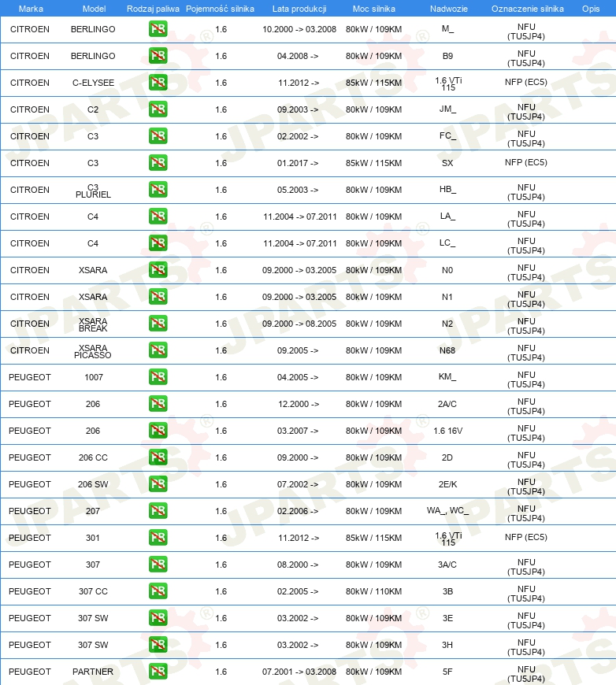
Task: Click the date range 07.2001 -> 03.2008
Action: [299, 672]
